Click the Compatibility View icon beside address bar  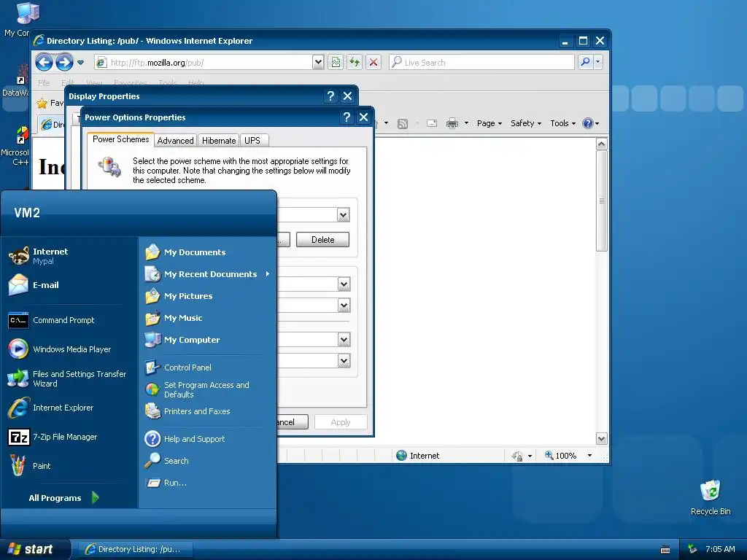click(336, 62)
